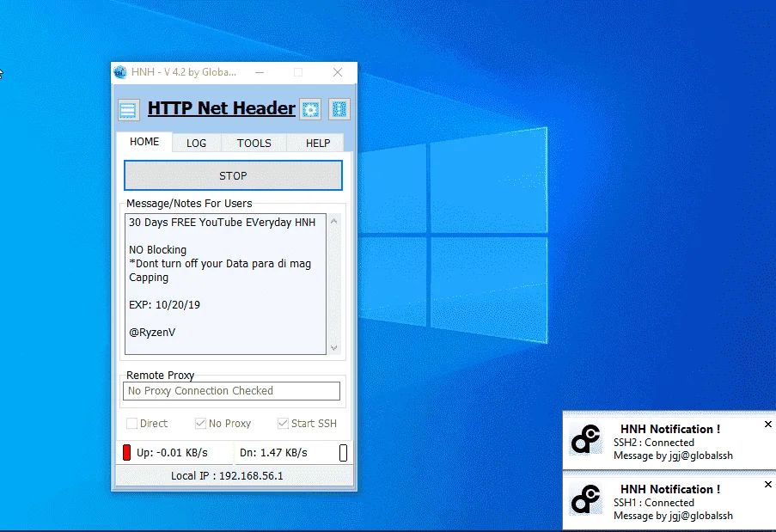Click the red upload indicator beside Up speed
776x532 pixels.
click(x=126, y=452)
